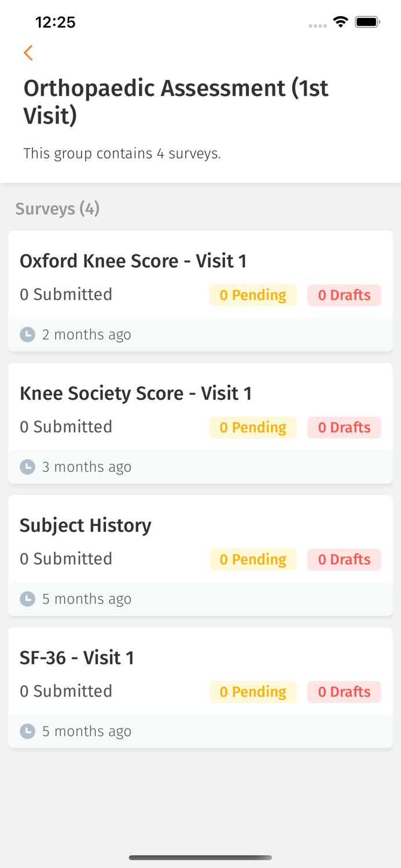401x868 pixels.
Task: Tap 0 Pending badge on Oxford Knee Score
Action: (x=253, y=295)
